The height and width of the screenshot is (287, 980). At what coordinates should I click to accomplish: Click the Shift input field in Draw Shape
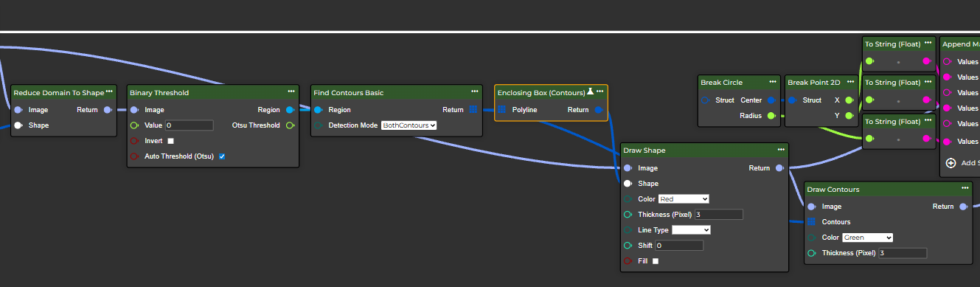[x=679, y=246]
